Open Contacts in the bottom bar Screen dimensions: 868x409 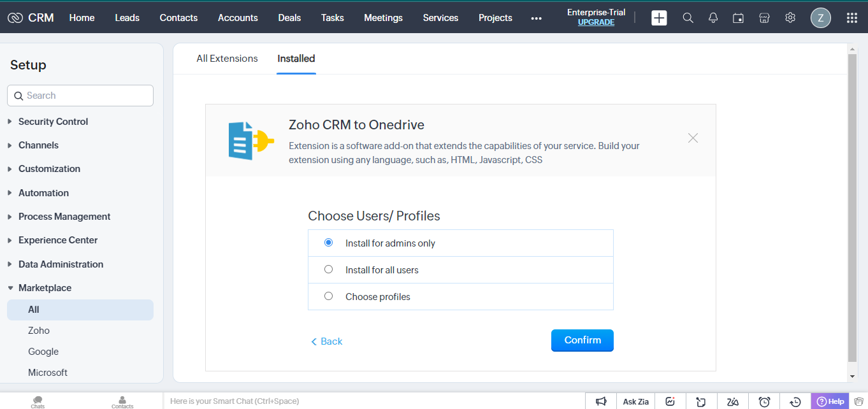click(122, 402)
